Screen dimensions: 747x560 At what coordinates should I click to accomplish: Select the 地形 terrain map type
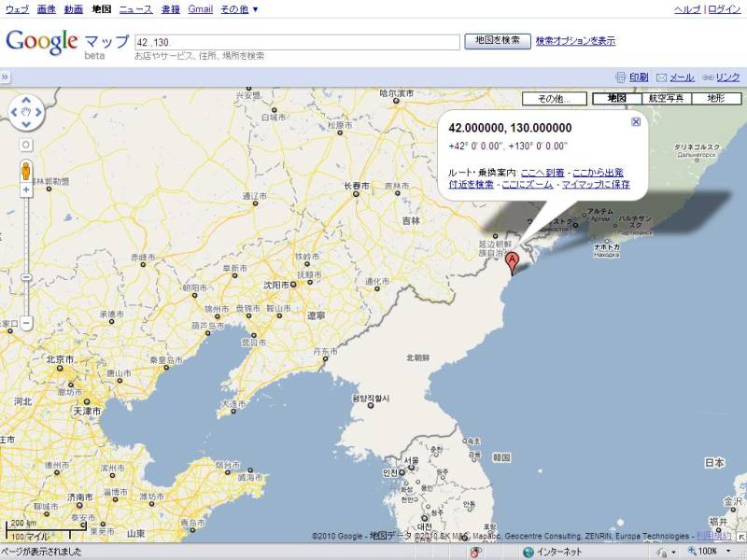(715, 98)
